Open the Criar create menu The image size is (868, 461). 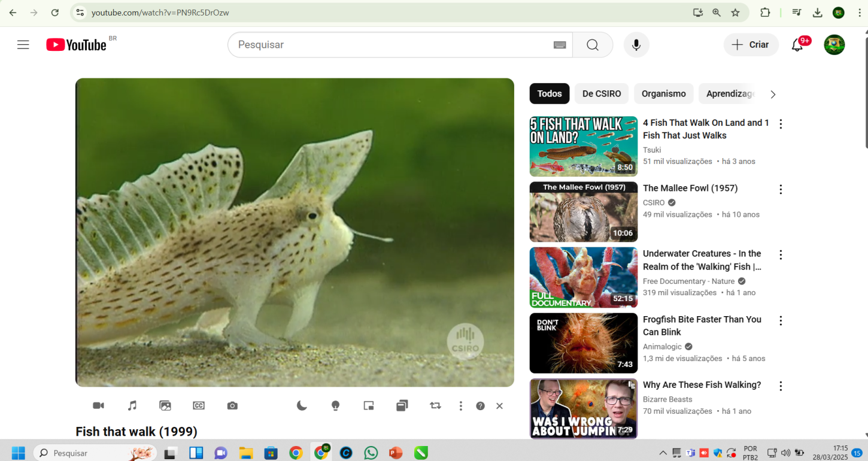pos(751,45)
